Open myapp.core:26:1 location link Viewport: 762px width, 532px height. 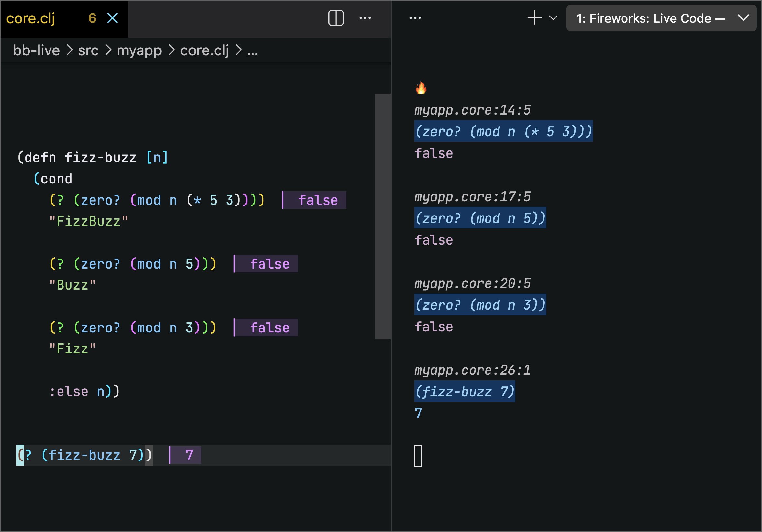coord(473,370)
